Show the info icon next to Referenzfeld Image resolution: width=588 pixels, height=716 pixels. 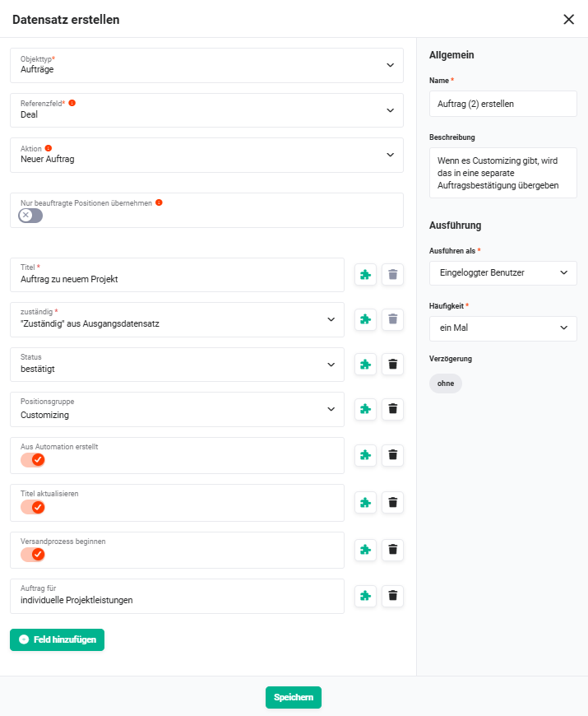coord(72,103)
